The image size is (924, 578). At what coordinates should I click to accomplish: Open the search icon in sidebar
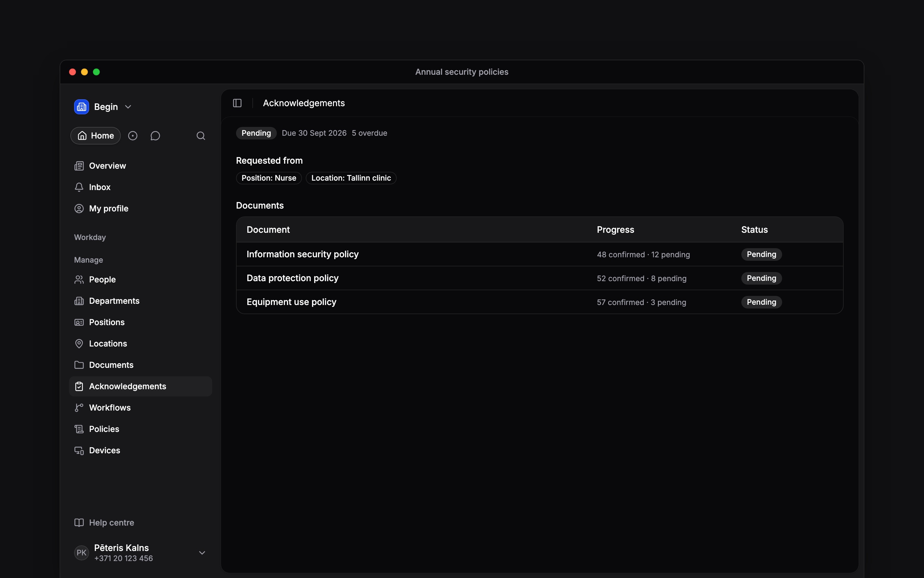201,136
